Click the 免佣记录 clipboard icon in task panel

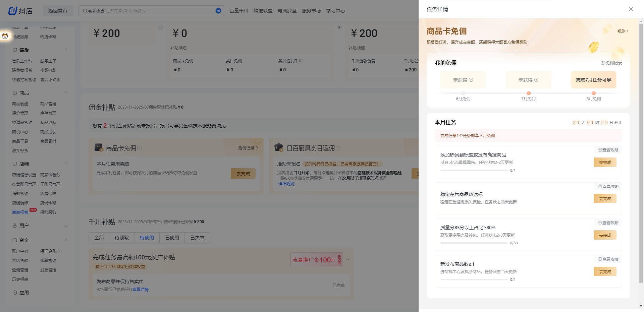coord(602,63)
